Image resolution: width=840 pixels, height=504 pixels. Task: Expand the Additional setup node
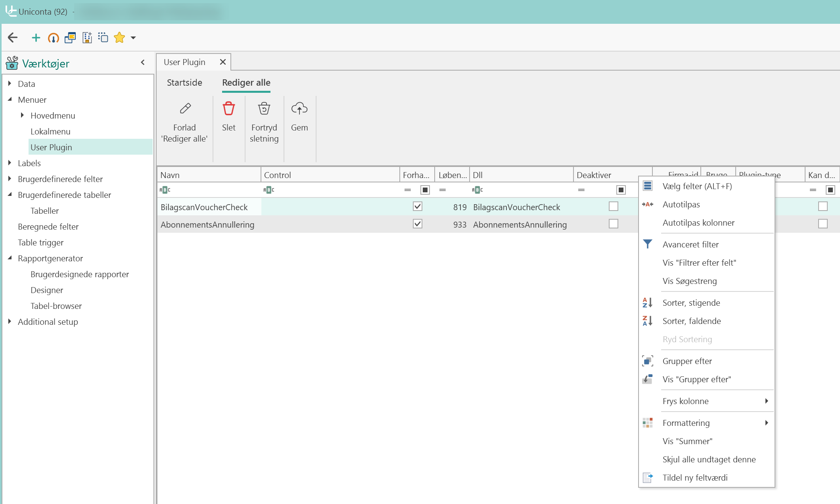coord(10,322)
